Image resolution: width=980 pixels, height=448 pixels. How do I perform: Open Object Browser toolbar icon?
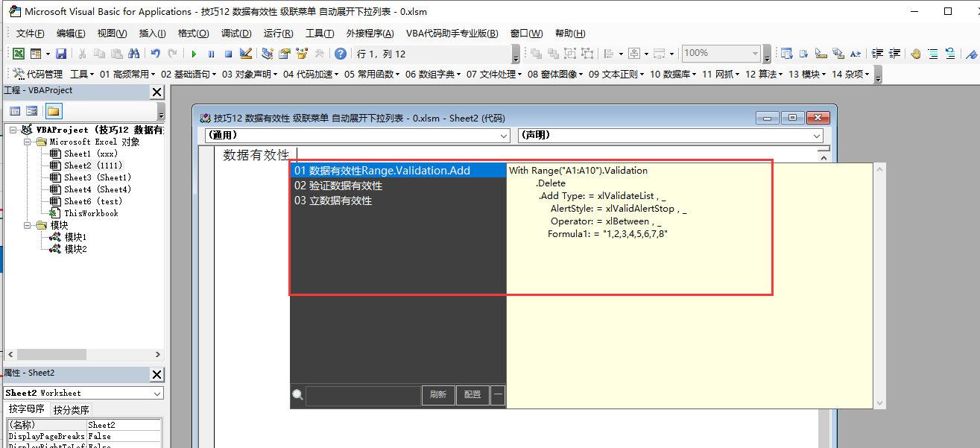pos(302,54)
